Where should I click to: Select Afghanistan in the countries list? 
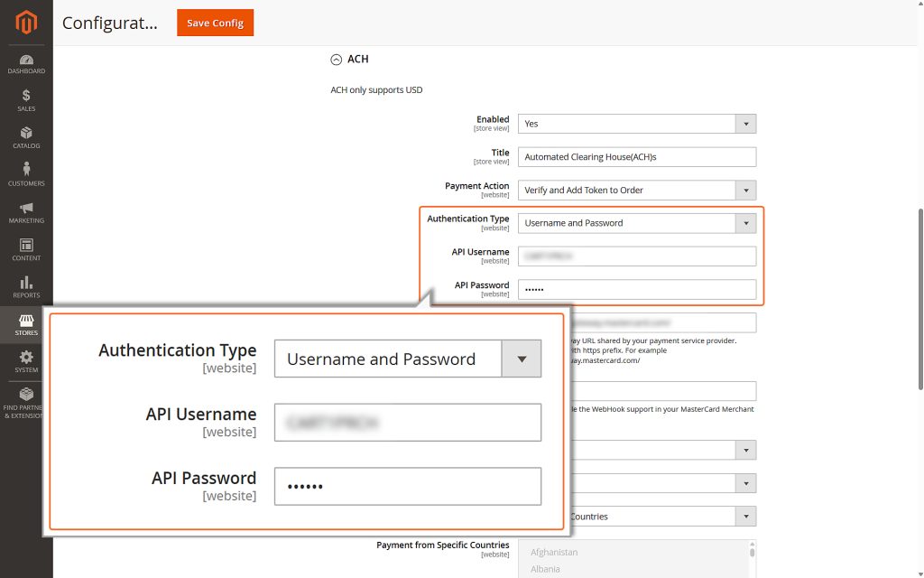click(x=554, y=552)
